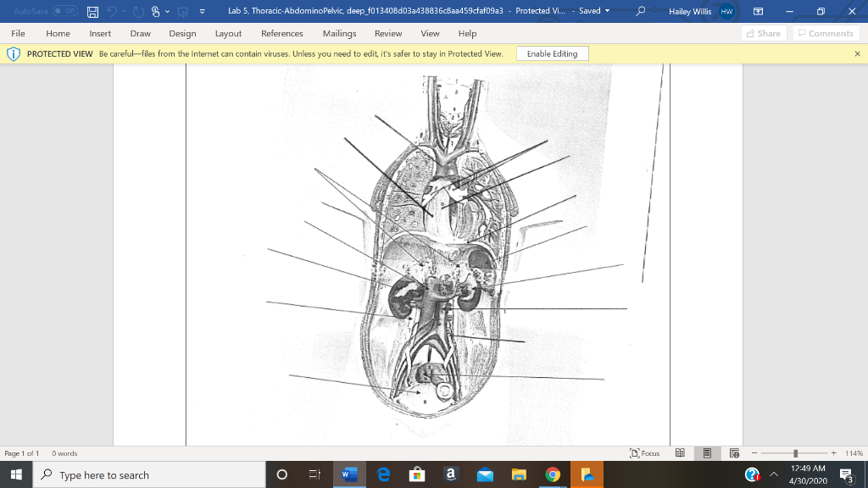Screen dimensions: 868x488
Task: Open the Mailings ribbon tab
Action: pyautogui.click(x=339, y=34)
